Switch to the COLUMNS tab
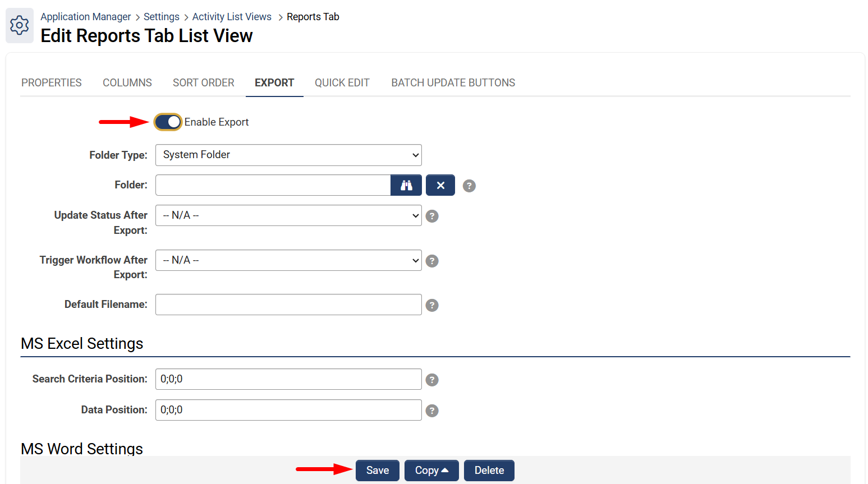Screen dimensions: 868x484 coord(127,82)
